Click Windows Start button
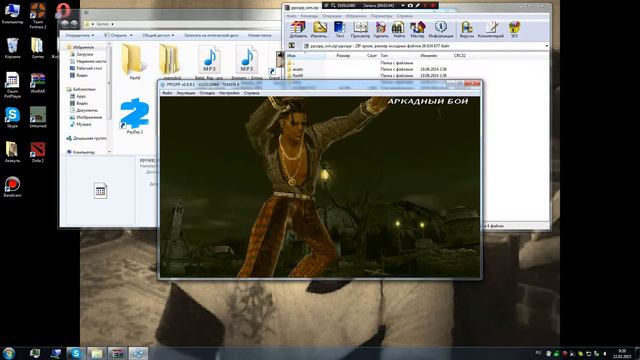This screenshot has height=360, width=640. [9, 353]
